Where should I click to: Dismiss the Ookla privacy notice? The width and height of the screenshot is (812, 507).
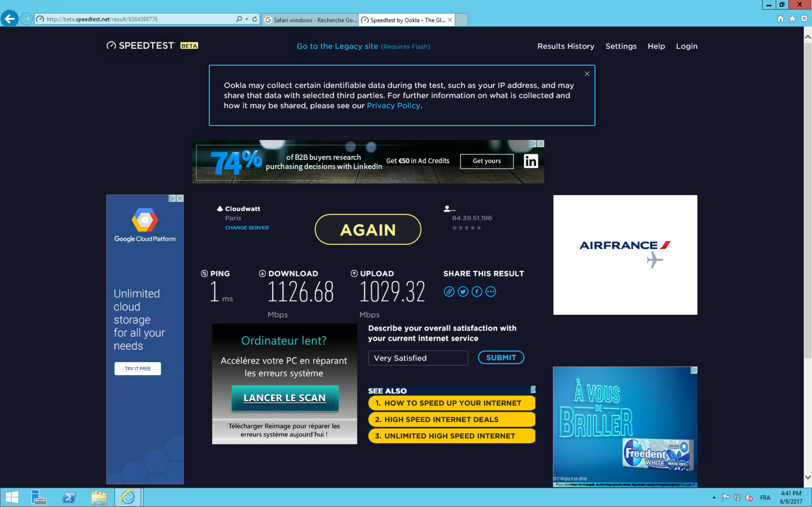[587, 74]
